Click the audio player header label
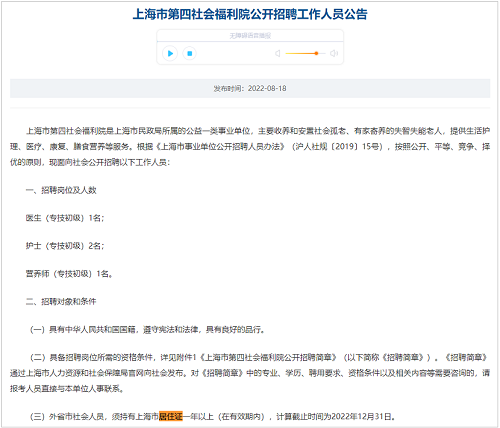Screen dimensions: 500x428 [250, 35]
